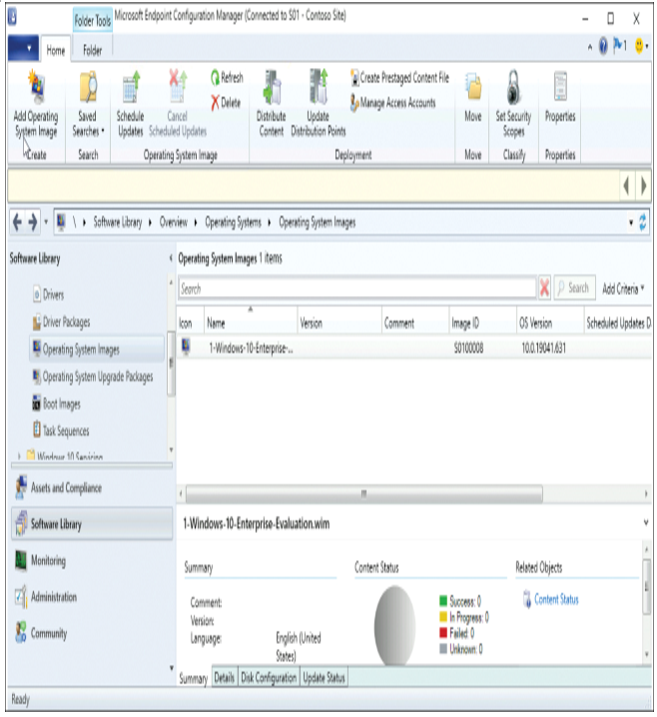Image resolution: width=657 pixels, height=717 pixels.
Task: Collapse the ribbon with caret
Action: click(x=589, y=47)
